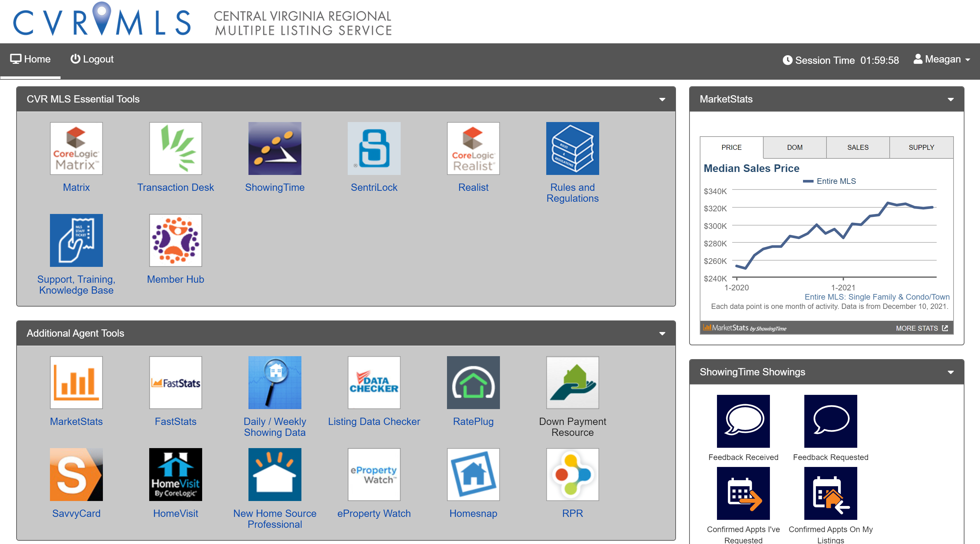Open Confirmed Appts On My Listings icon

pyautogui.click(x=830, y=493)
